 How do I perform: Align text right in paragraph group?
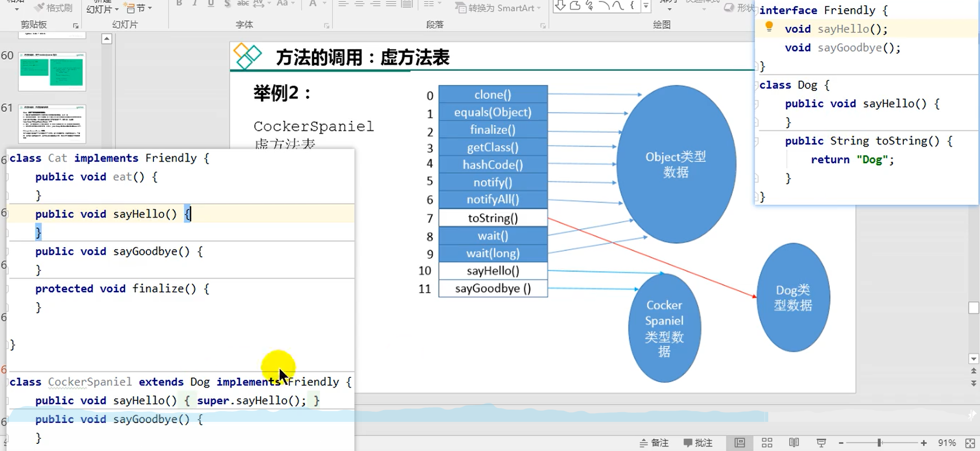click(x=375, y=4)
